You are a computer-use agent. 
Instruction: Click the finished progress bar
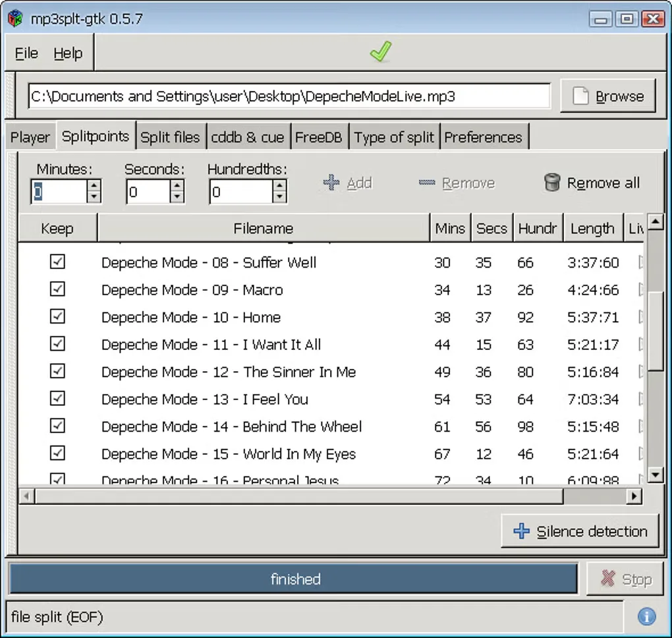coord(294,579)
